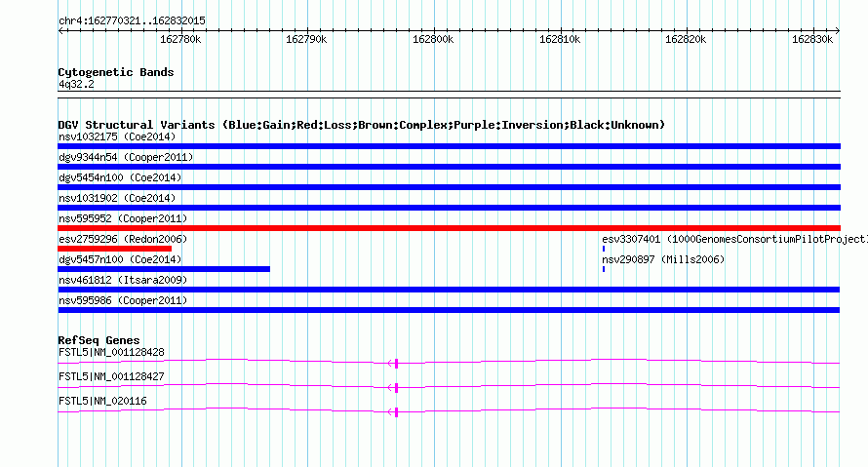Click the FSTL5|NM_020116 transcript label
Image resolution: width=868 pixels, height=467 pixels.
(102, 401)
